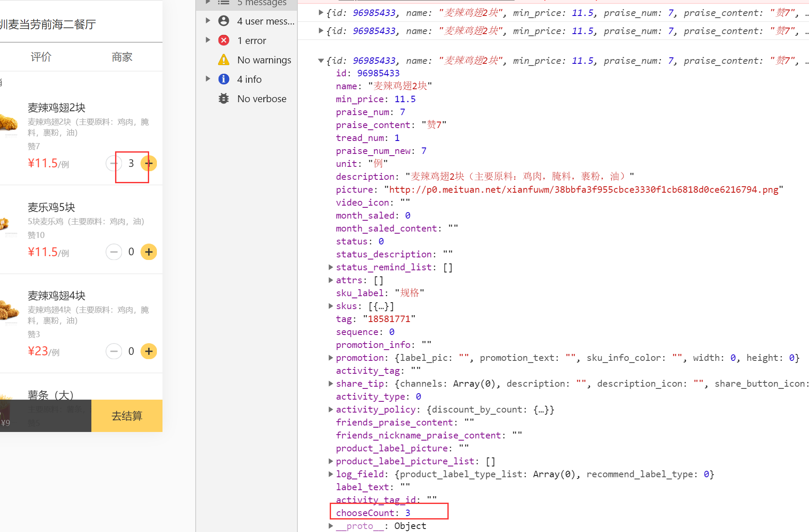This screenshot has height=532, width=809.
Task: Increase quantity of 麦辣鸡翅2块 with plus button
Action: 149,163
